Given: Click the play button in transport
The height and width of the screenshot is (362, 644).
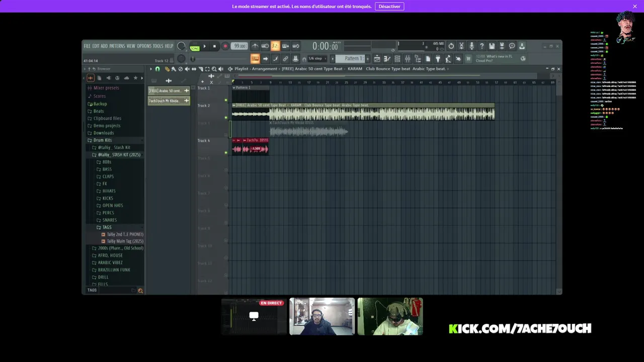Looking at the screenshot, I should pos(204,46).
